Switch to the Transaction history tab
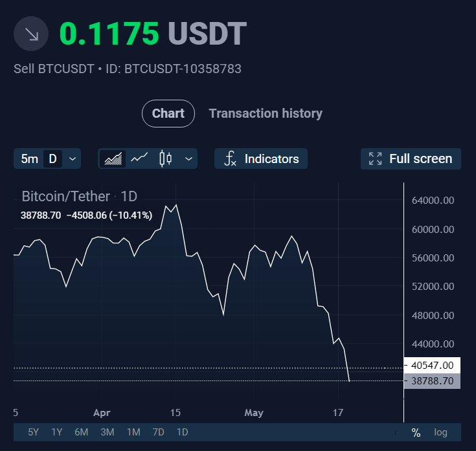Screen dimensions: 476x451 (x=266, y=113)
